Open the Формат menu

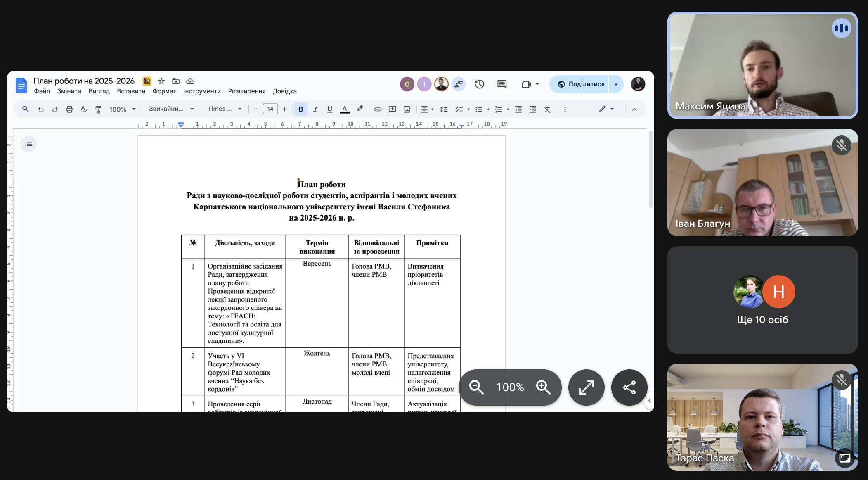tap(164, 91)
